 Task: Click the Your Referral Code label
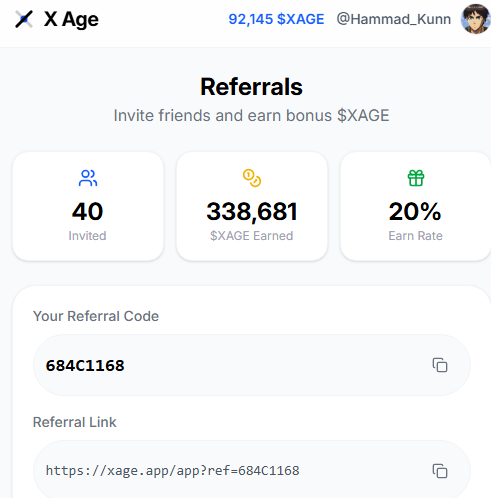click(x=96, y=316)
